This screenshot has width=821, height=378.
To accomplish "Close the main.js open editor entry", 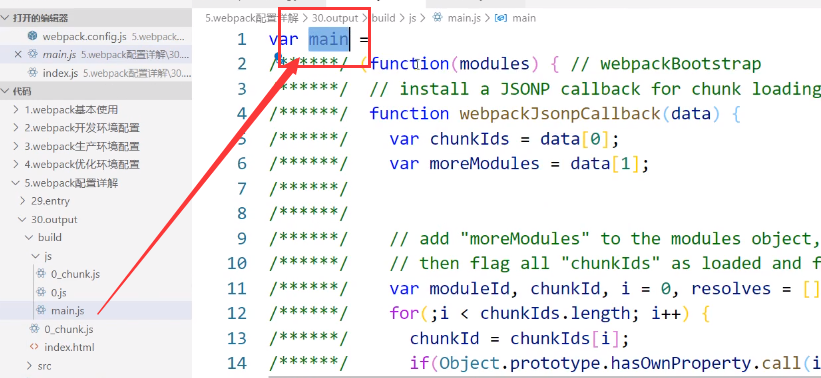I will 18,54.
